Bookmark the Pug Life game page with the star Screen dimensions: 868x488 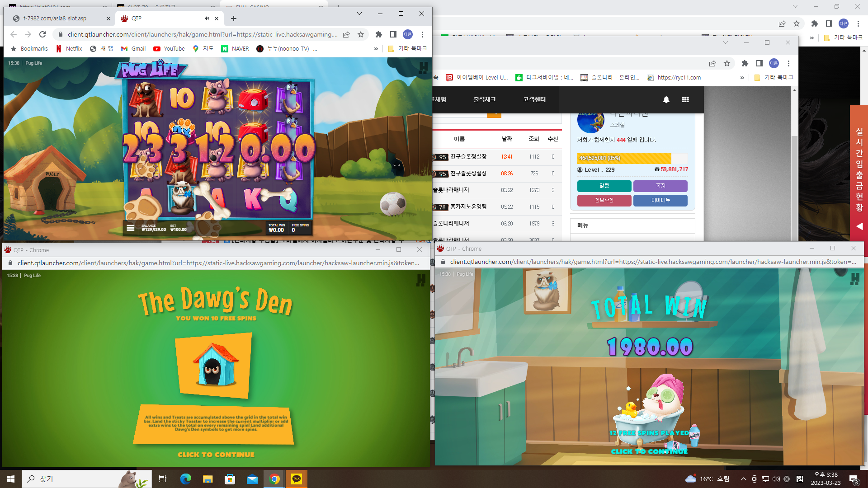(361, 34)
